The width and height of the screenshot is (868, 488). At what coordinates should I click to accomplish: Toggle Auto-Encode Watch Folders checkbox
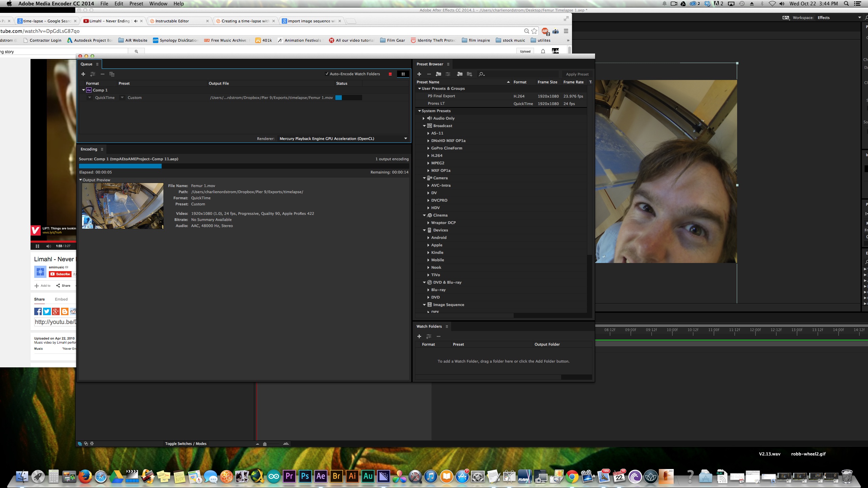327,74
